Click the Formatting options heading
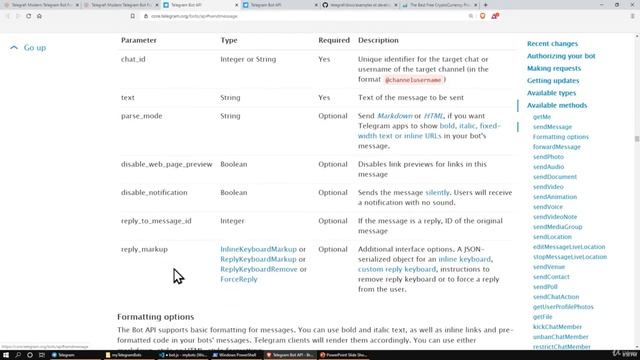Image resolution: width=640 pixels, height=360 pixels. click(x=156, y=317)
